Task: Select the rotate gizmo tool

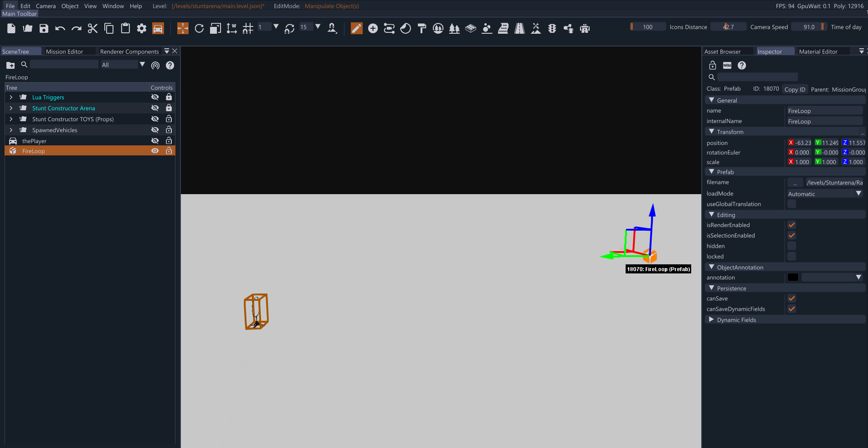Action: coord(199,28)
